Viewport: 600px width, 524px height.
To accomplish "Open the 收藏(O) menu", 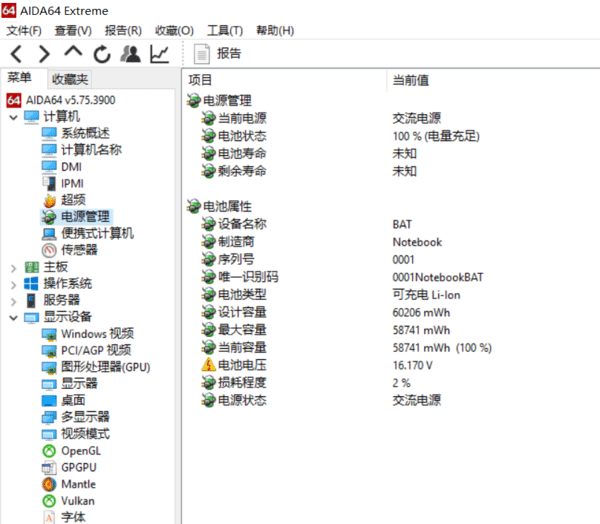I will 174,30.
